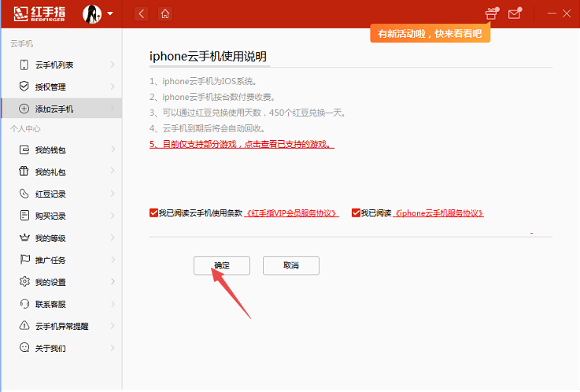The height and width of the screenshot is (392, 580).
Task: Expand chevron on the 云手机列表 row
Action: click(113, 65)
